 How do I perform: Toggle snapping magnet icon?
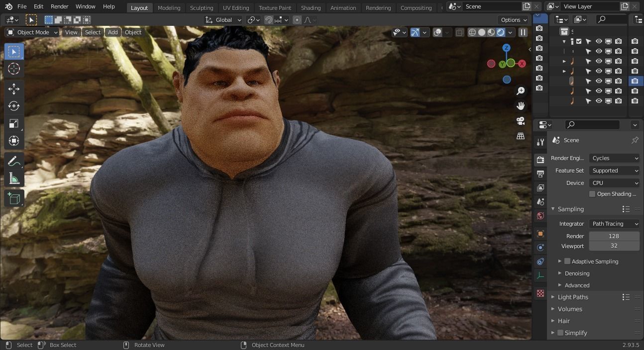click(269, 20)
